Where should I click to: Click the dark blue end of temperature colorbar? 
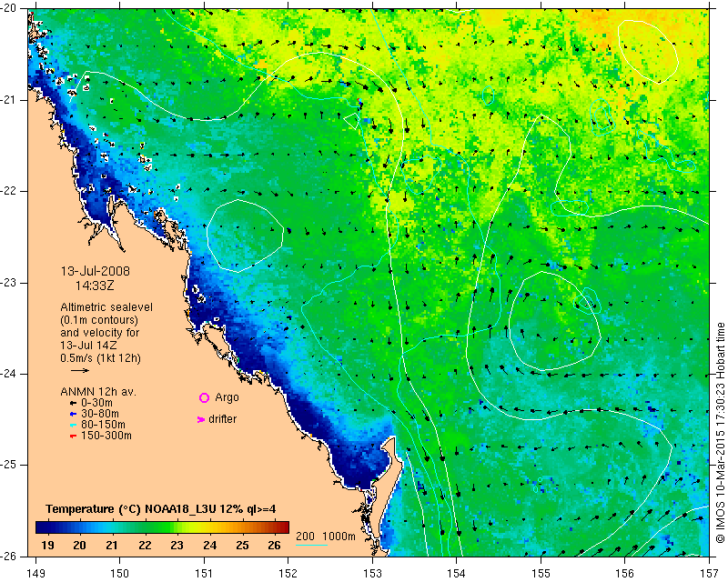(x=42, y=527)
